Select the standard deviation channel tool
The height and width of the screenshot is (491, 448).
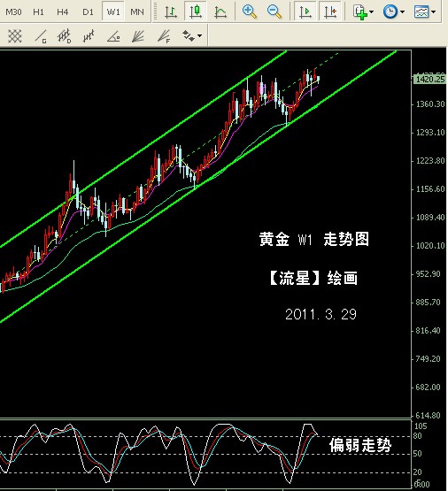coord(65,36)
